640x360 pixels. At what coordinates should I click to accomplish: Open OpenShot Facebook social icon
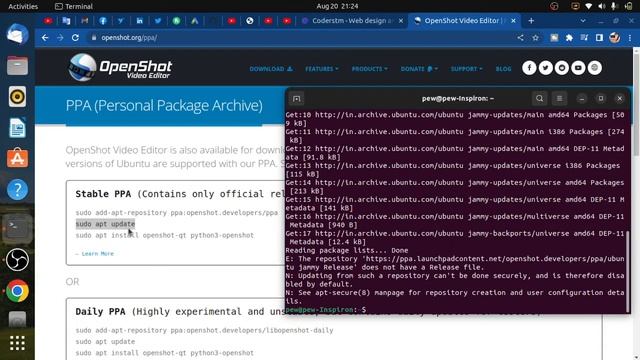point(529,68)
